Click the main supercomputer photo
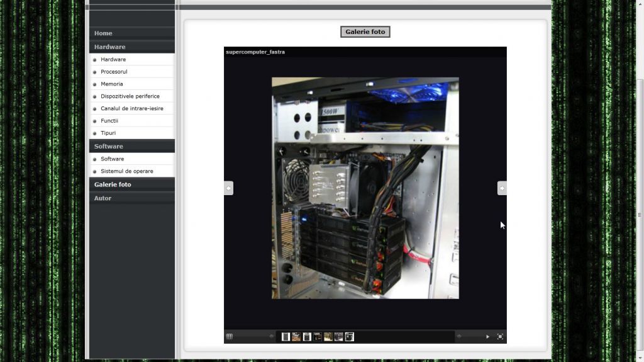 (x=365, y=188)
